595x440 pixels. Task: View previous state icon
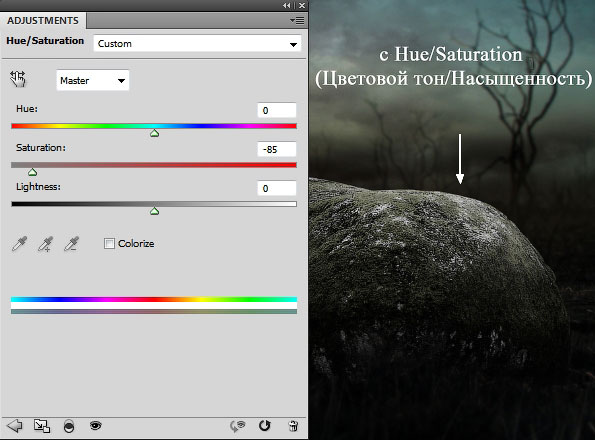coord(238,426)
